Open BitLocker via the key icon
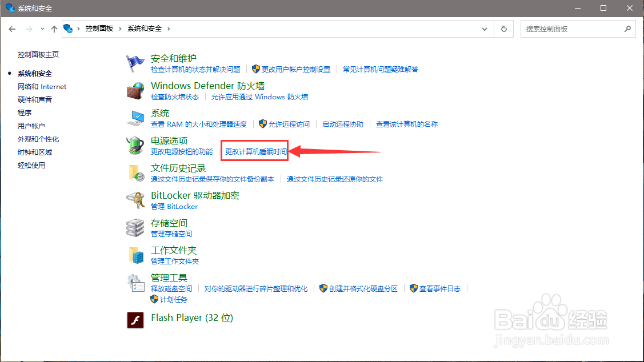The width and height of the screenshot is (644, 362). coord(135,200)
